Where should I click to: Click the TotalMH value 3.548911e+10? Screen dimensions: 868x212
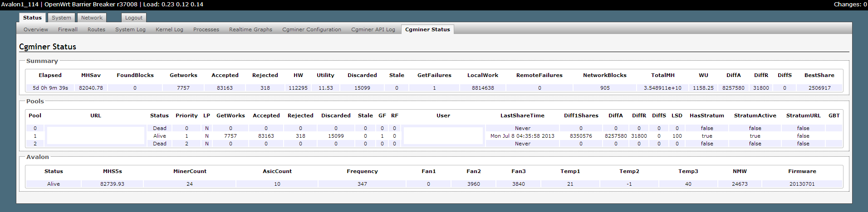(x=662, y=88)
